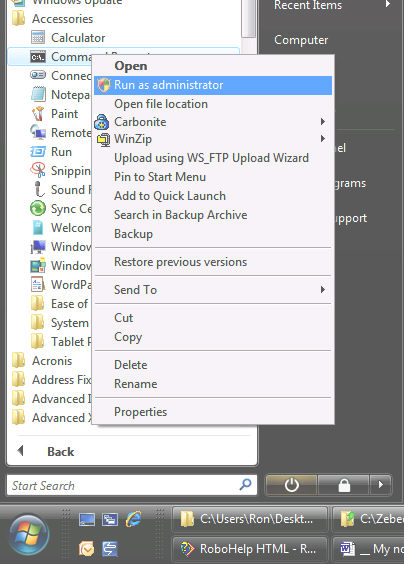404x564 pixels.
Task: Choose Delete from context menu
Action: coord(213,365)
